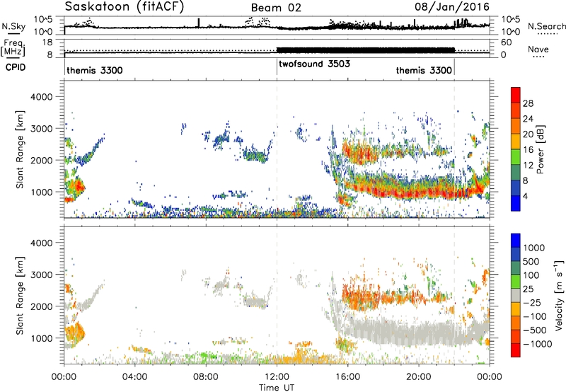Image resolution: width=566 pixels, height=392 pixels.
Task: Click the "16:00" time axis tick label
Action: (347, 377)
